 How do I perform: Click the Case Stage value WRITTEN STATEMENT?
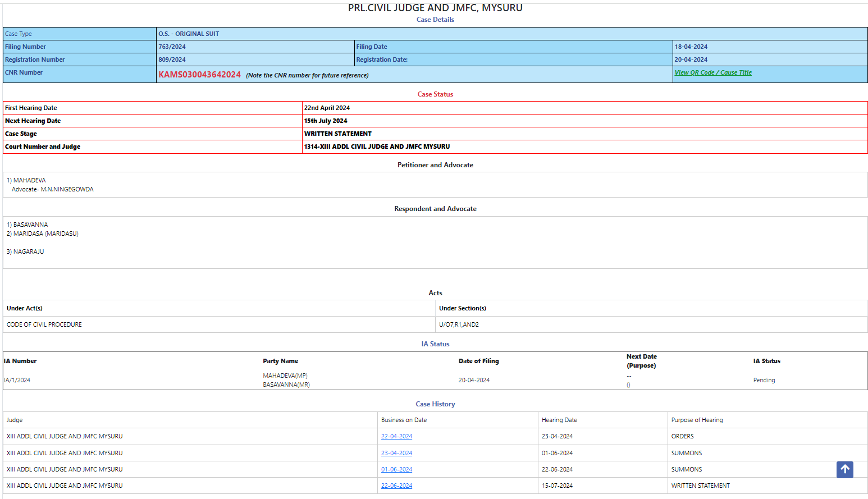point(337,134)
